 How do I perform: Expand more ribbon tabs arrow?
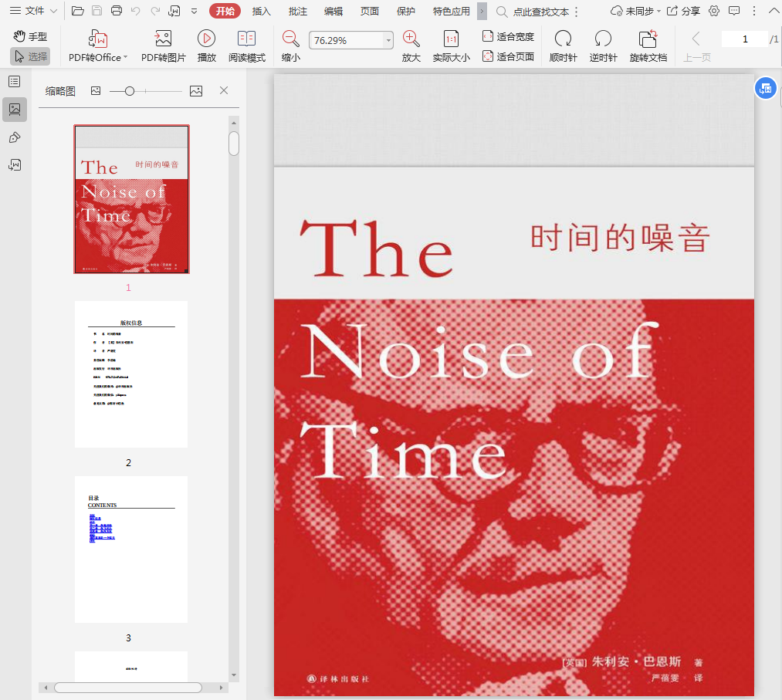tap(482, 11)
